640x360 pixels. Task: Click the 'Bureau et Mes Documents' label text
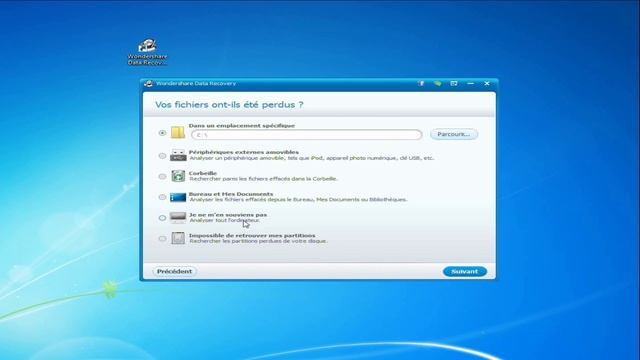(231, 194)
